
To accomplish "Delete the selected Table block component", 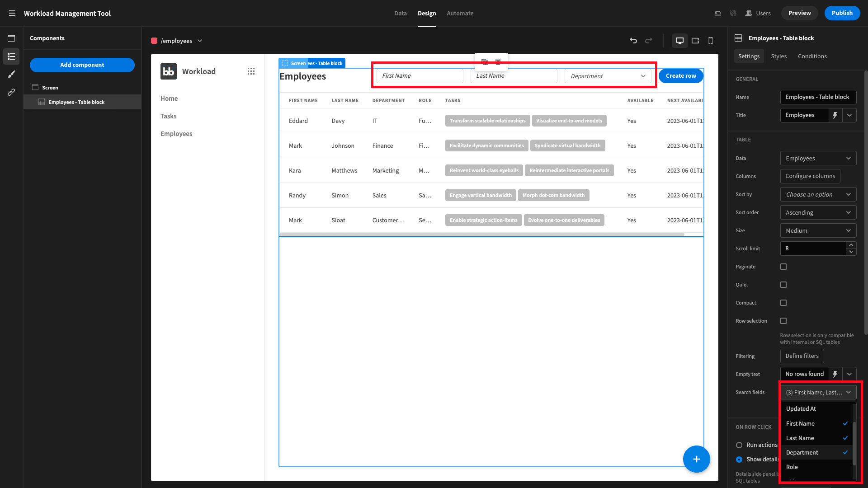I will (x=498, y=62).
